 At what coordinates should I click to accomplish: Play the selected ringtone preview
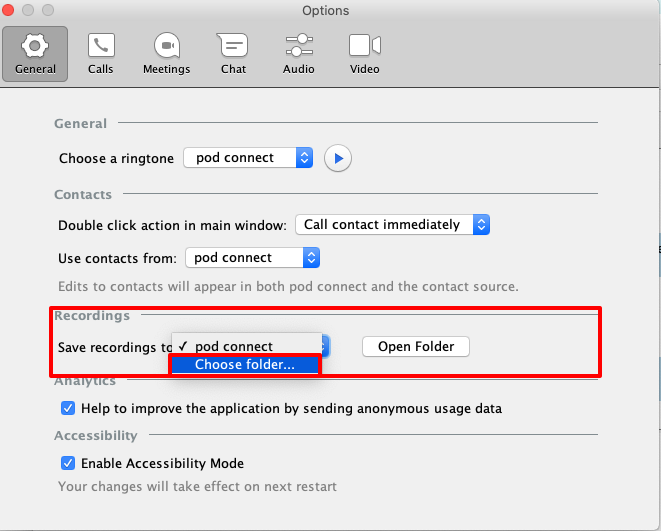[x=338, y=158]
